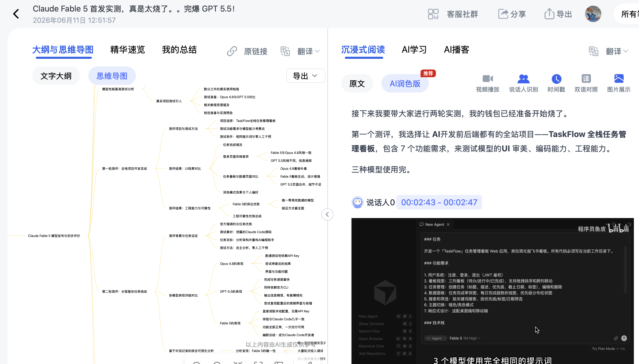This screenshot has height=364, width=639.
Task: Select node 测评结果：UI效果对比
Action: (x=185, y=168)
